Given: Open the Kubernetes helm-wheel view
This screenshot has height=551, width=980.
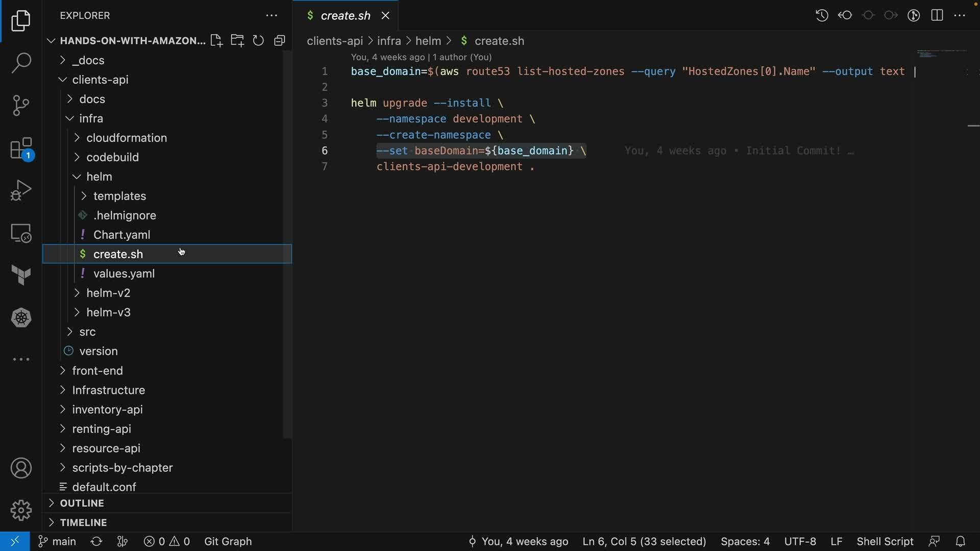Looking at the screenshot, I should [21, 318].
